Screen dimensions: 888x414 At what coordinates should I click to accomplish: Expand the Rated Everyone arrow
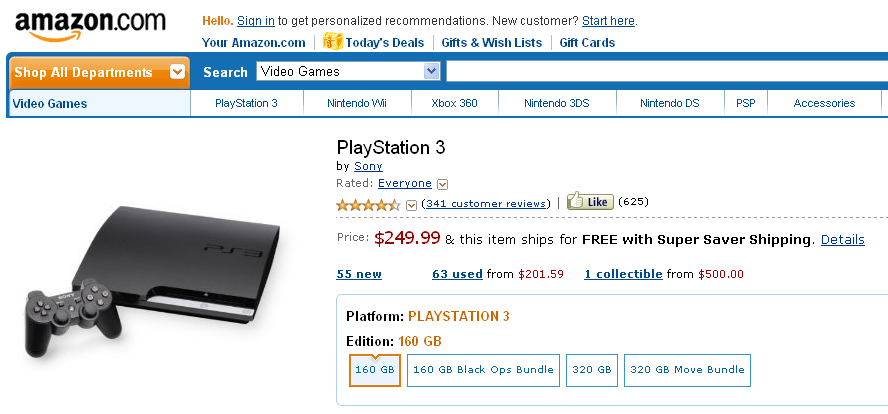pyautogui.click(x=443, y=184)
